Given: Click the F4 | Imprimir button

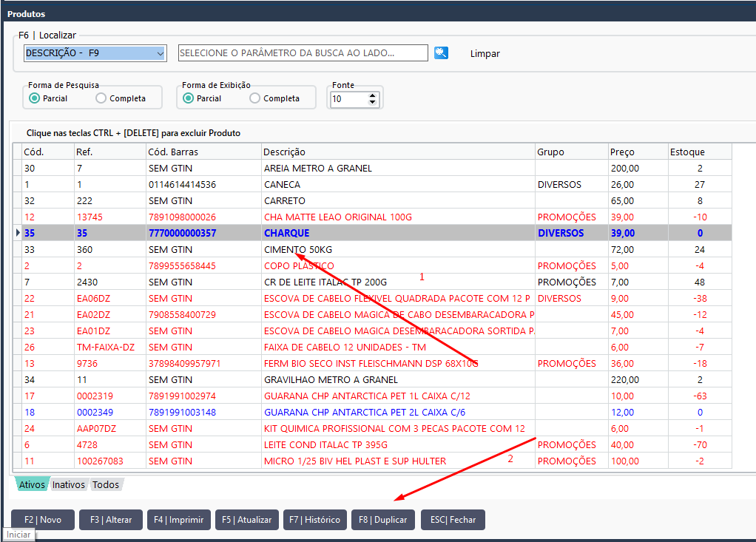Looking at the screenshot, I should click(179, 520).
